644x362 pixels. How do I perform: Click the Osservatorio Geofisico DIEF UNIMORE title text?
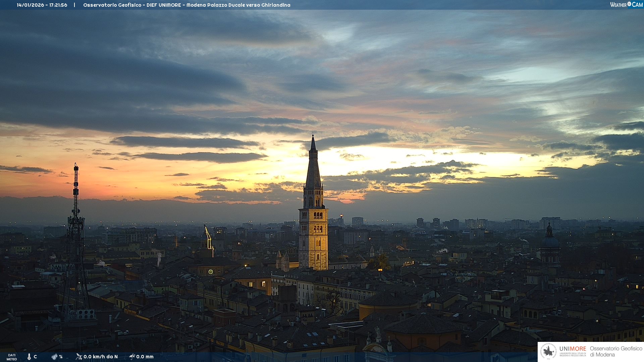(x=186, y=5)
